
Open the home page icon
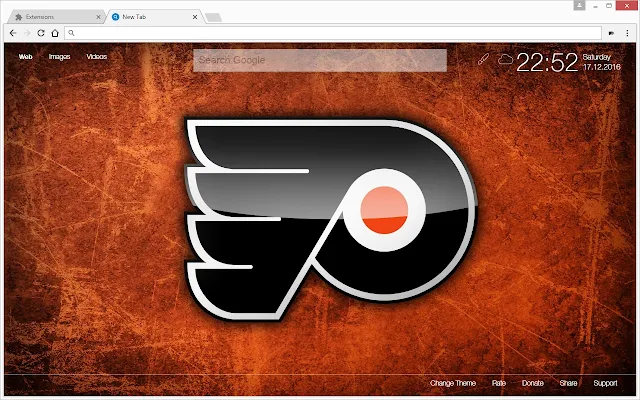tap(55, 33)
